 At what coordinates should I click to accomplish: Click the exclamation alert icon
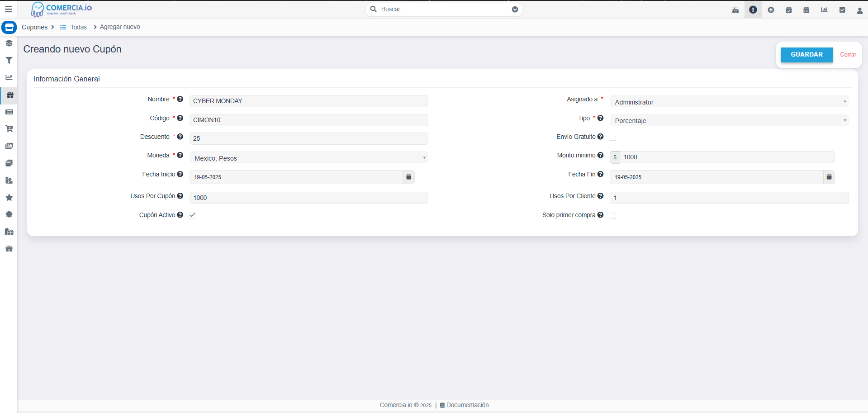coord(753,9)
